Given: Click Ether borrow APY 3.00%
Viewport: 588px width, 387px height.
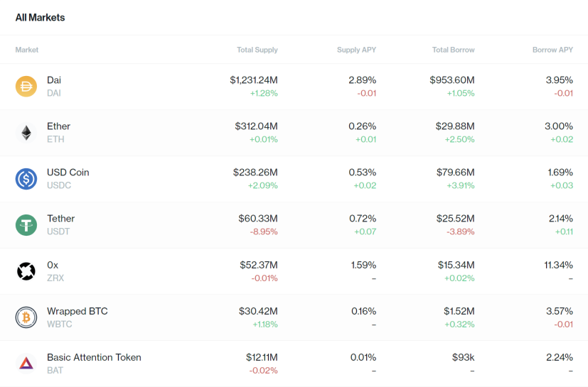Looking at the screenshot, I should coord(559,126).
